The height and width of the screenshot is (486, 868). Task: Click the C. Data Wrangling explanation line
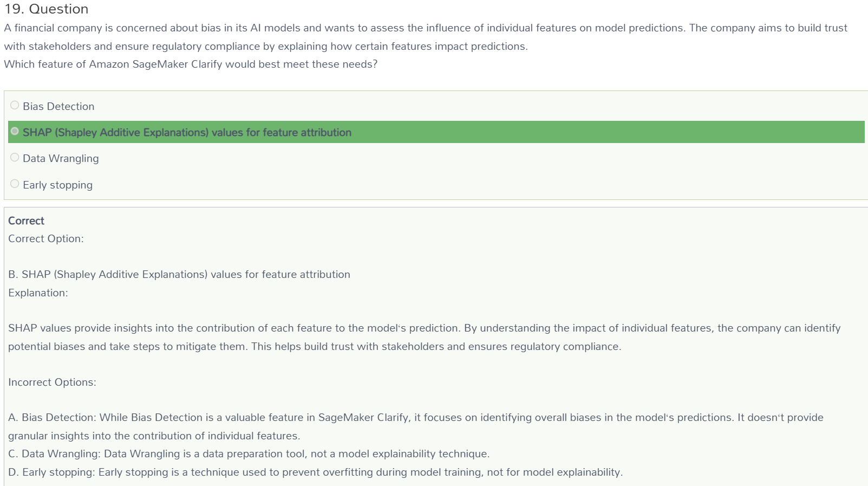tap(249, 453)
